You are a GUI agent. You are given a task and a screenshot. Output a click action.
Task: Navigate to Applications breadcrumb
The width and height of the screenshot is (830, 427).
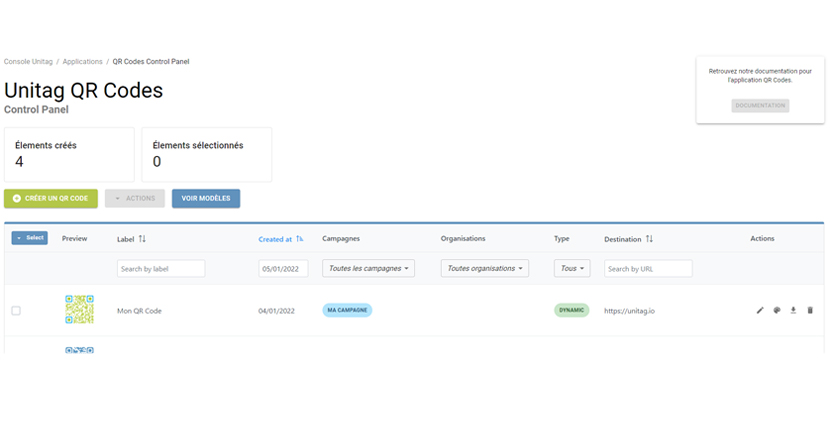(82, 62)
